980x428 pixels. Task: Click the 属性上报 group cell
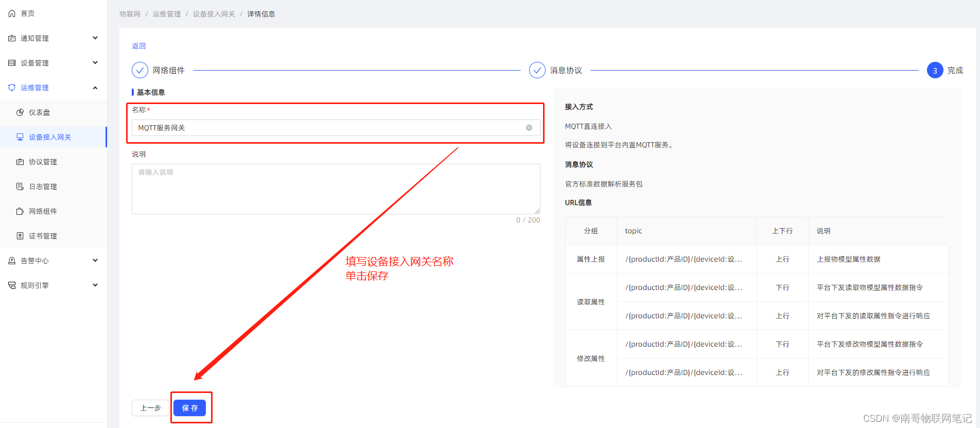click(591, 259)
